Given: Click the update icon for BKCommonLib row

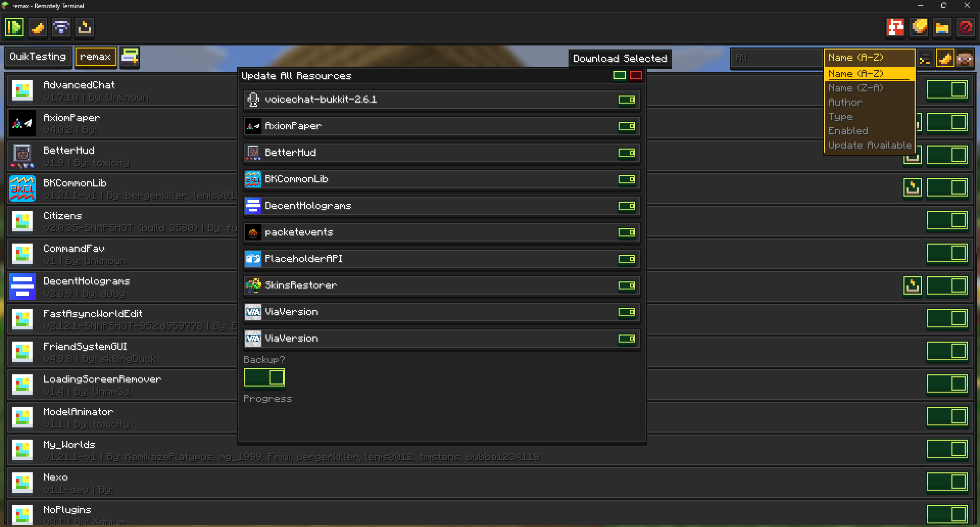Looking at the screenshot, I should tap(913, 187).
